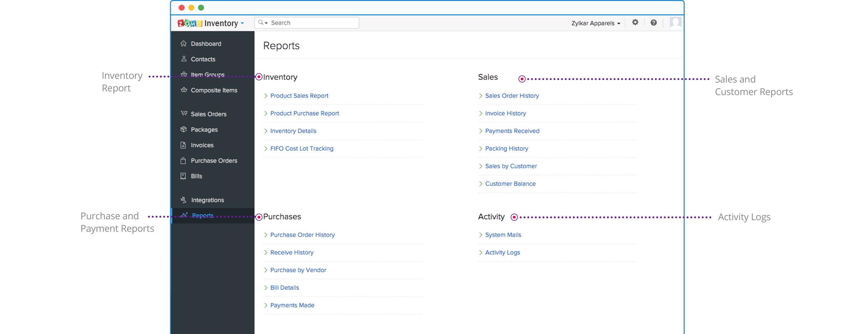Viewport: 868px width, 334px height.
Task: Select the Invoices icon
Action: click(x=184, y=145)
